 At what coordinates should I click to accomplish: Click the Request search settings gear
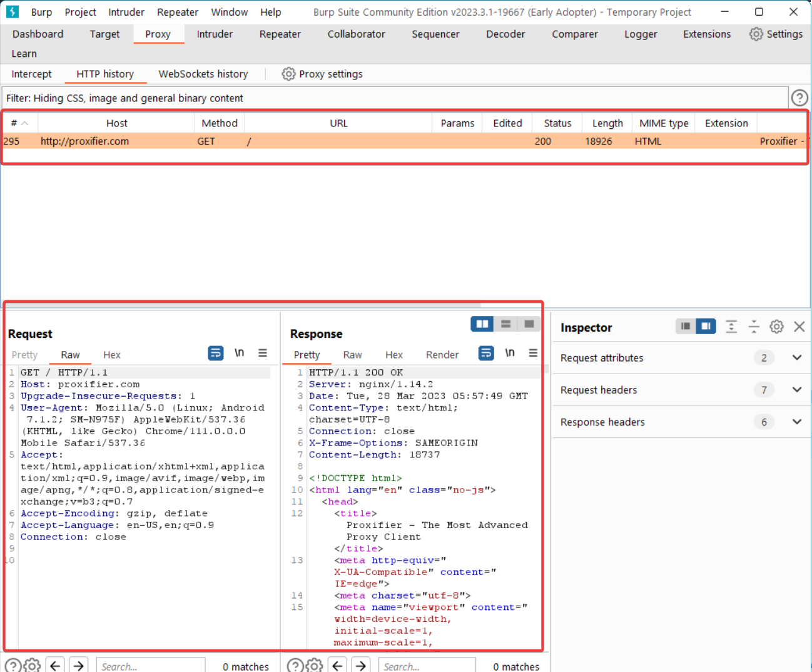[x=33, y=666]
